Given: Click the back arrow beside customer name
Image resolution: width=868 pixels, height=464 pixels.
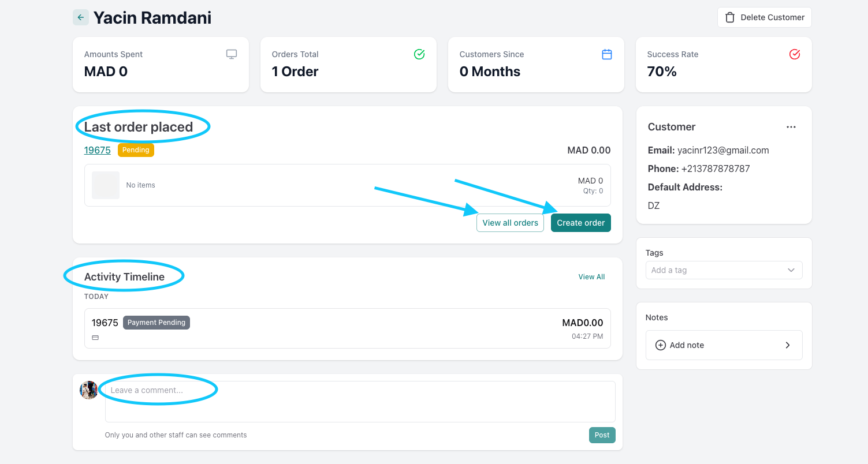Looking at the screenshot, I should point(81,17).
